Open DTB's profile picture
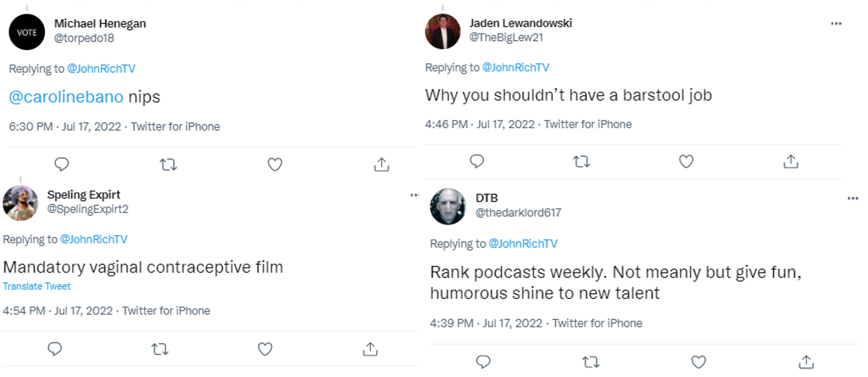868x377 pixels. (448, 206)
